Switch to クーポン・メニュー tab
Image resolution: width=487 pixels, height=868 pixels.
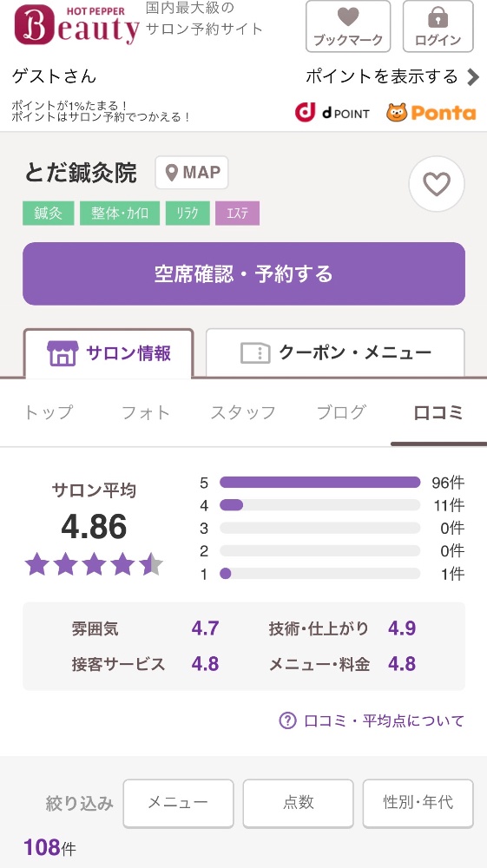pyautogui.click(x=335, y=352)
